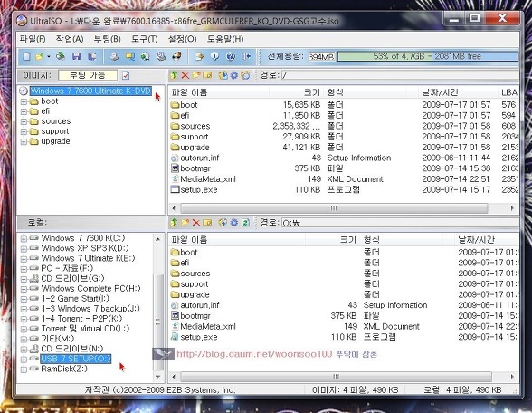This screenshot has width=532, height=413.
Task: Click the page with arrow toolbar icon
Action: click(x=199, y=56)
